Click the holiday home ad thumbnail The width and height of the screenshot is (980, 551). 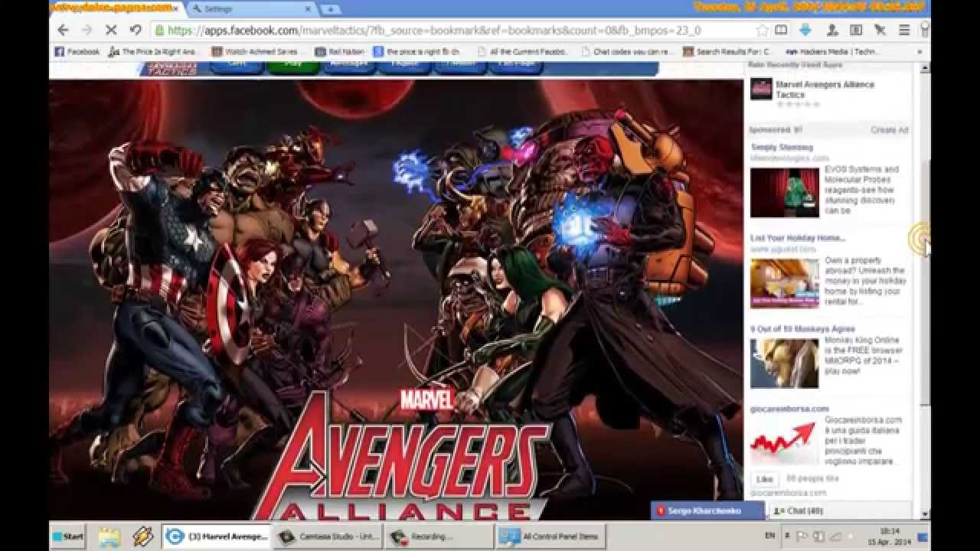785,283
